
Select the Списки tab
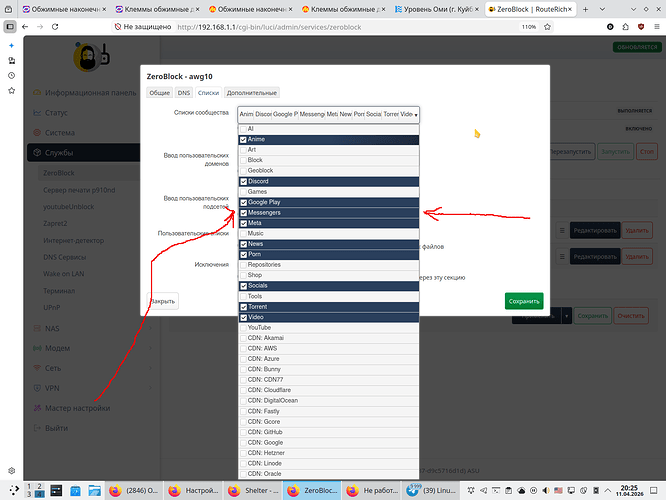[208, 93]
